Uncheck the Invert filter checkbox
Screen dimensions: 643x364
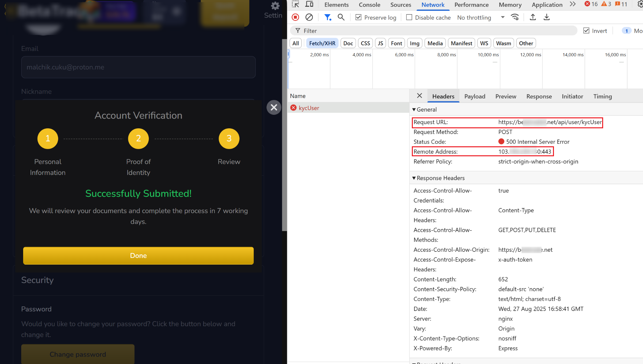586,31
